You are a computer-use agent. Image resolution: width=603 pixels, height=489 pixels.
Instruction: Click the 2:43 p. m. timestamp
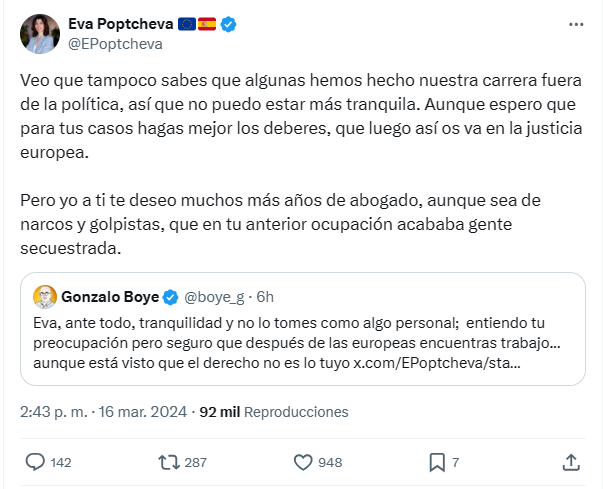[x=56, y=411]
